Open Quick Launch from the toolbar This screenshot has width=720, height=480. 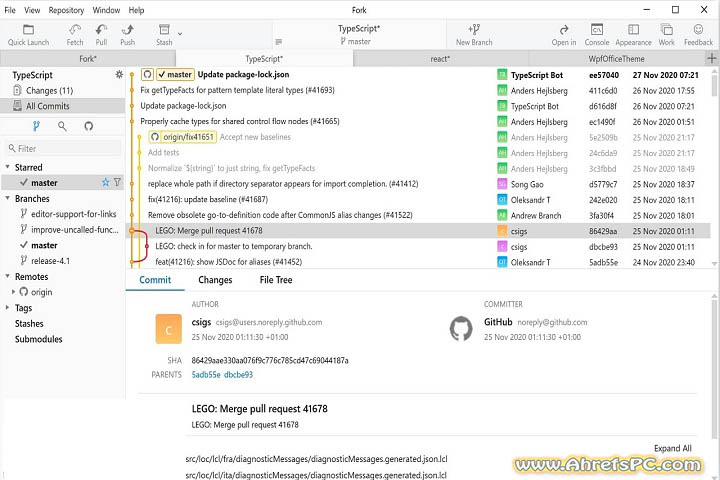tap(28, 35)
